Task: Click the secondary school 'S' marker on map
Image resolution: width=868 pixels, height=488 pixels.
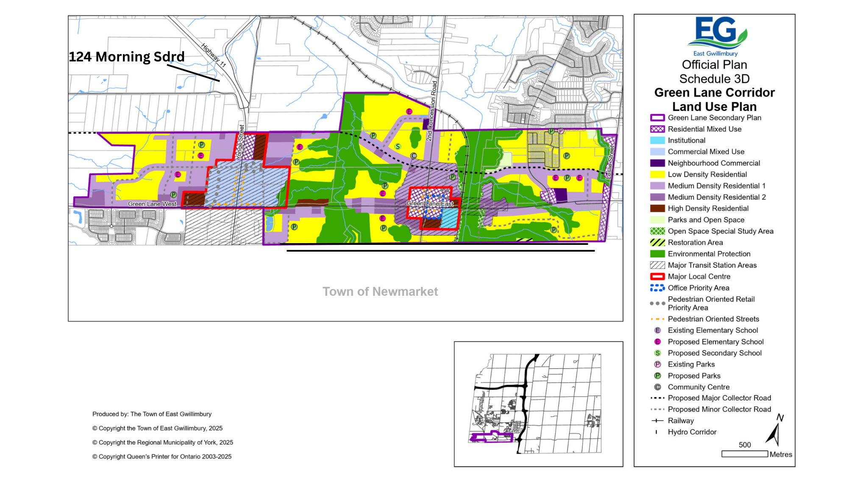Action: point(398,147)
